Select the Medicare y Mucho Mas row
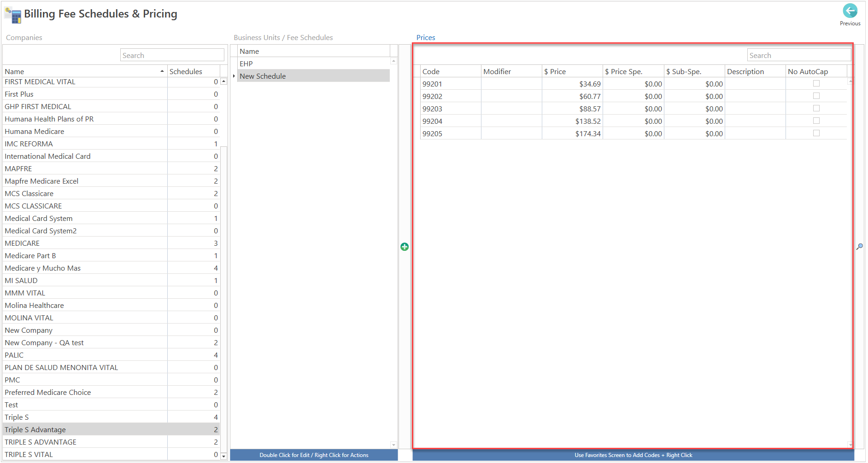This screenshot has height=463, width=868. [x=111, y=268]
